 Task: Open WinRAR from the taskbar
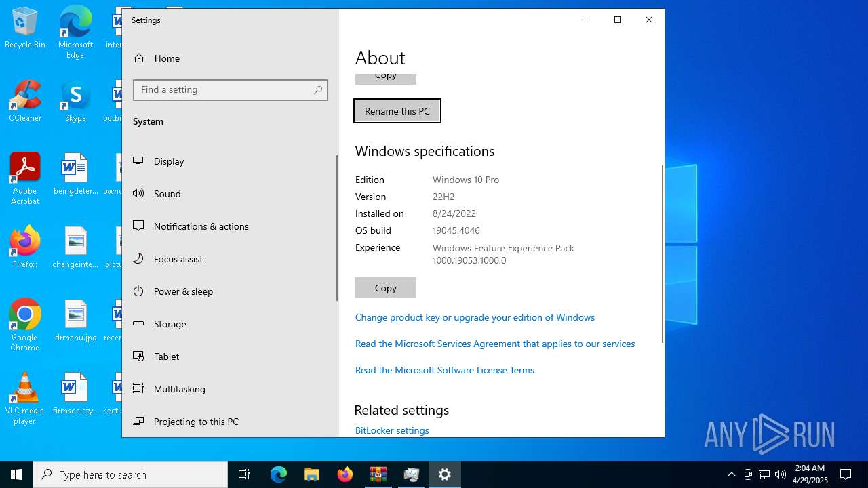(378, 474)
